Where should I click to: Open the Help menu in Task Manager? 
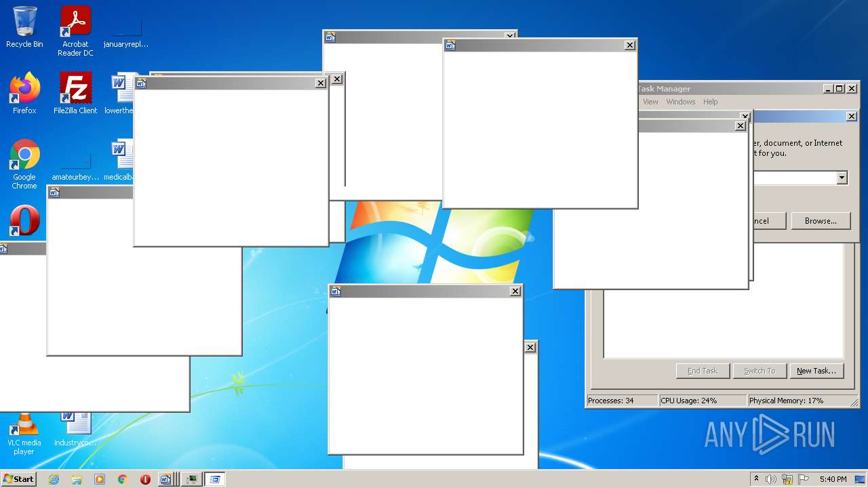click(710, 102)
